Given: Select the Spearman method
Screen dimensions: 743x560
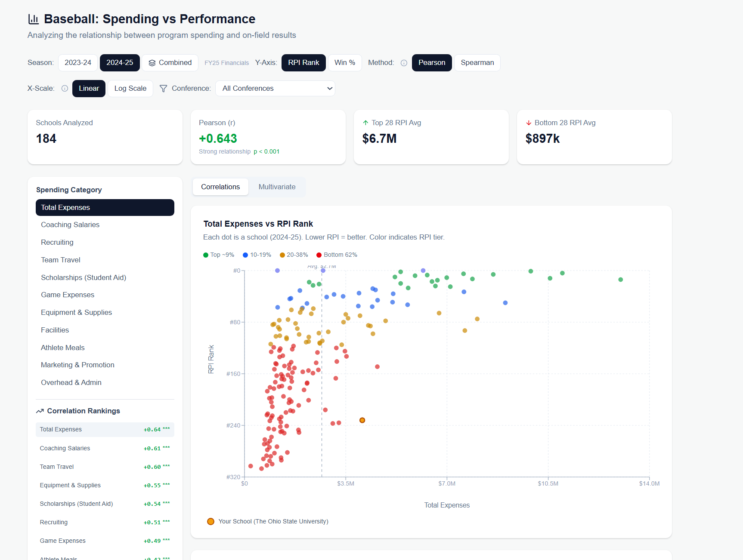Looking at the screenshot, I should point(477,63).
